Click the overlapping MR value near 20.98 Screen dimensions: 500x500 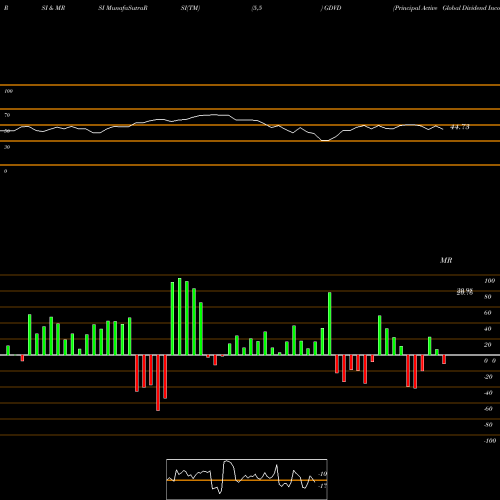click(465, 292)
